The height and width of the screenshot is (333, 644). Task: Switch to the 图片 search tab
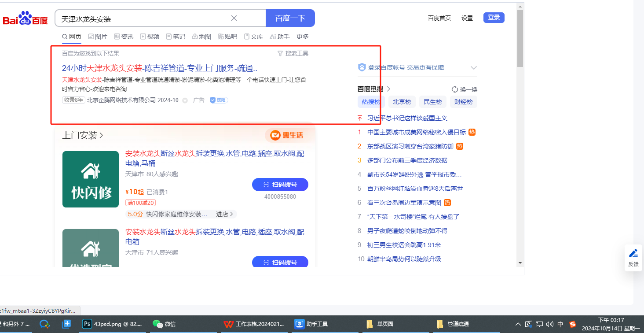point(97,37)
